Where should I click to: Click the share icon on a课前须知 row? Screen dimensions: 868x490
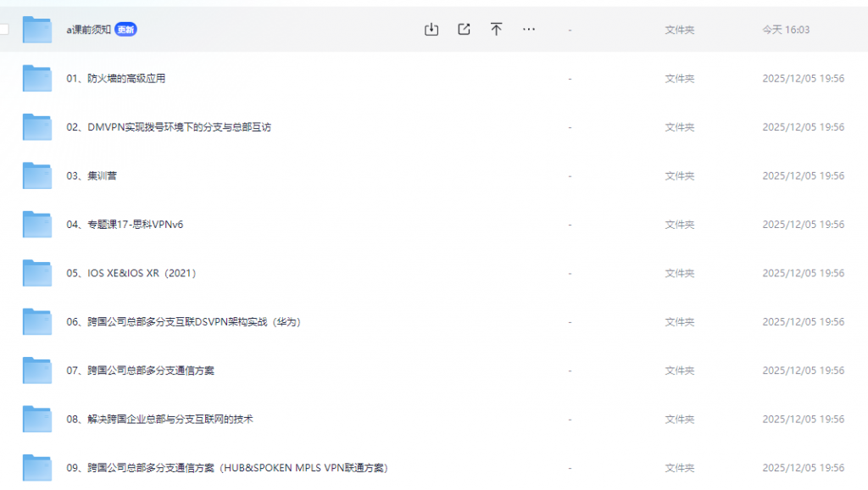pyautogui.click(x=464, y=28)
